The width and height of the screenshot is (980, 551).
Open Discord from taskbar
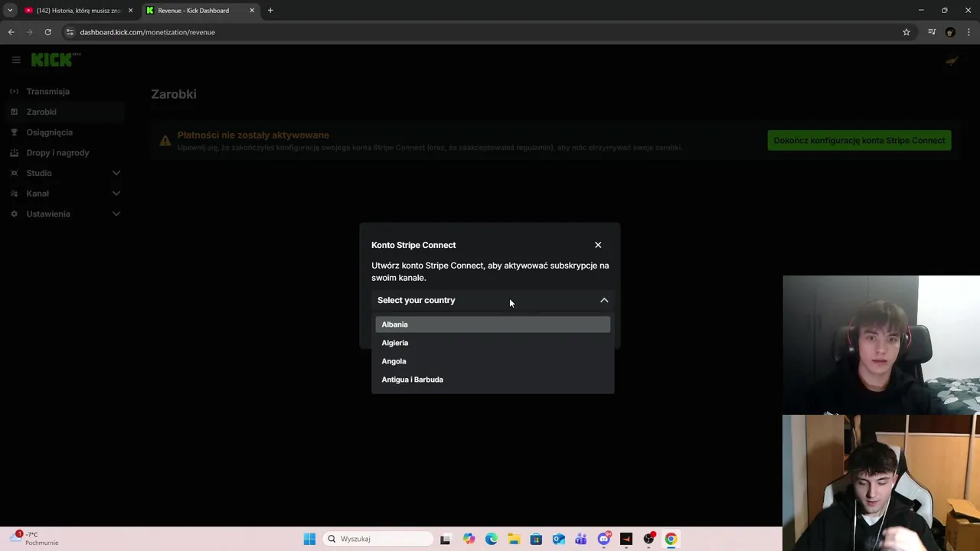(604, 539)
